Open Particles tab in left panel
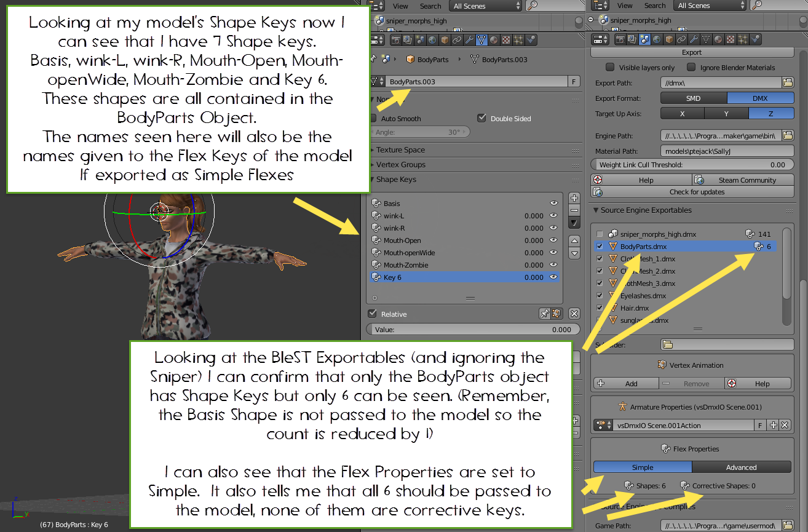 (x=518, y=40)
